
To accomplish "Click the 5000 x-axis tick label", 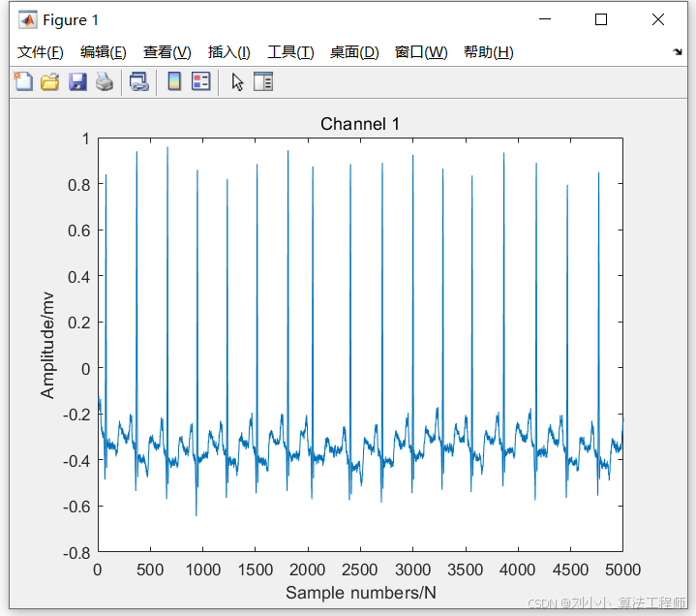I will pyautogui.click(x=622, y=570).
